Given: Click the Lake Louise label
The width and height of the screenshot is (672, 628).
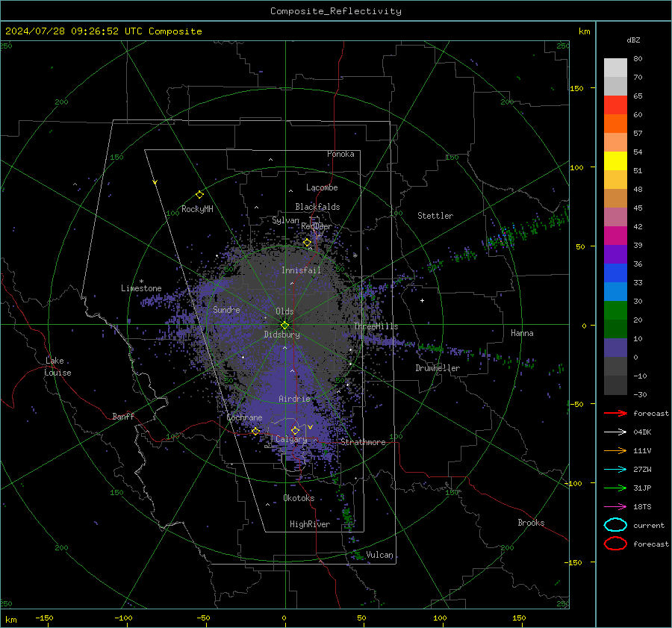Looking at the screenshot, I should pos(57,367).
